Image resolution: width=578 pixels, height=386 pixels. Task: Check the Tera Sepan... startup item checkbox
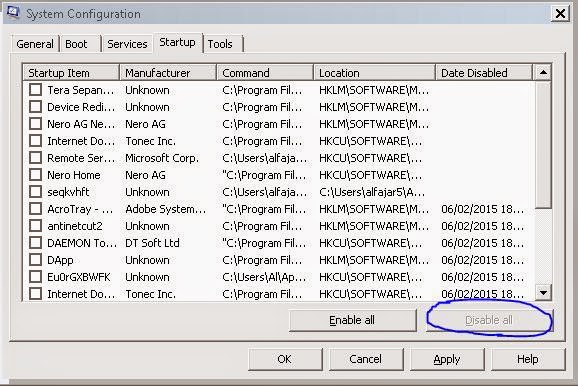point(35,90)
